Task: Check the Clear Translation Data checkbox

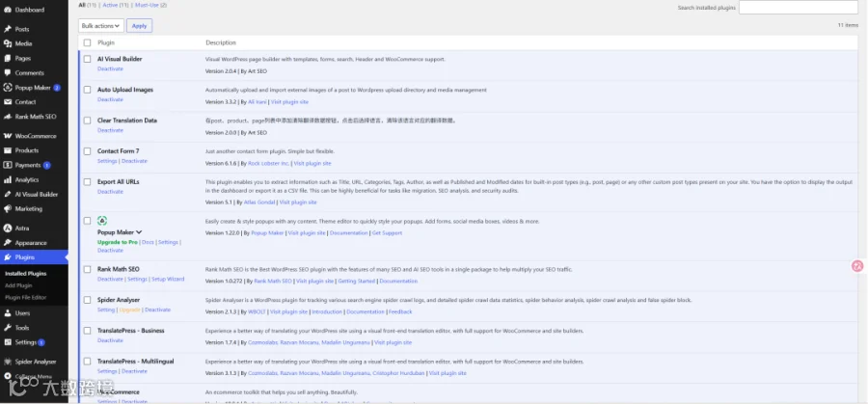Action: click(x=87, y=121)
